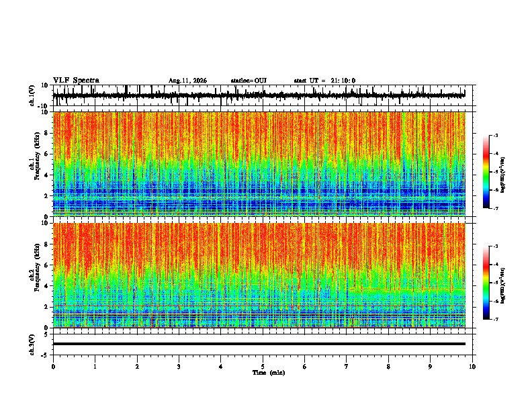Select the ch.1 voltage waveform trace
The image size is (532, 411).
click(x=259, y=95)
